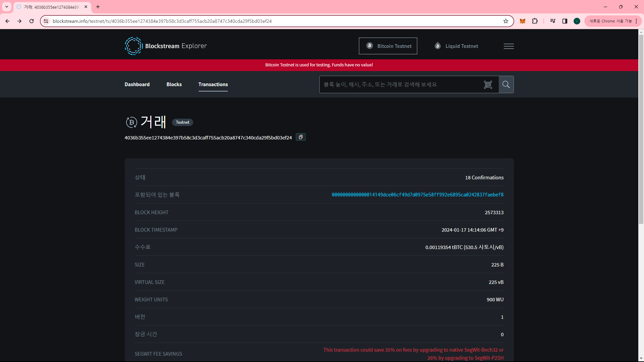Click the 상태 status label
Image resolution: width=644 pixels, height=362 pixels.
coord(140,177)
